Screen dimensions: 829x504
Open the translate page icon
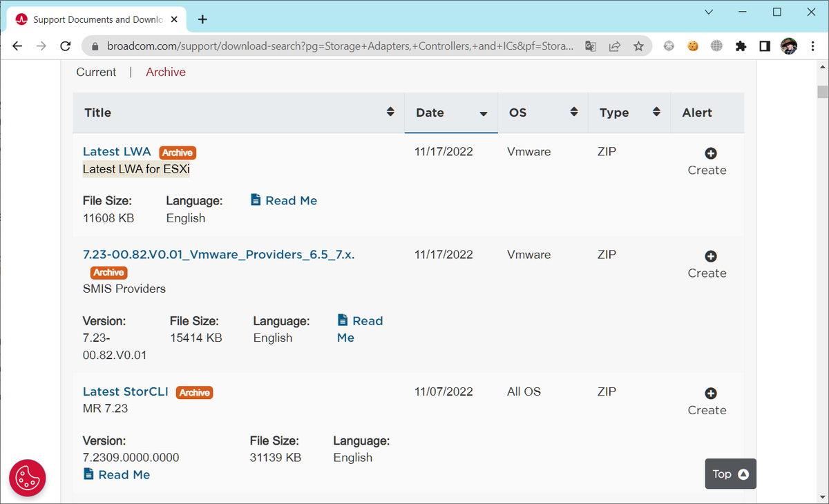[591, 46]
